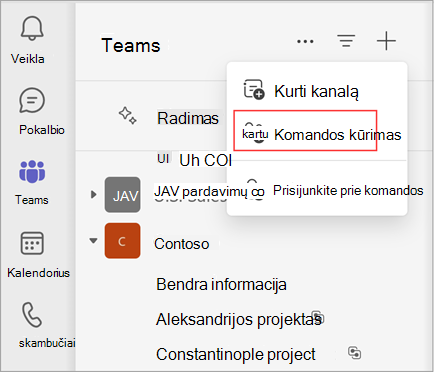Screen dimensions: 435x373
Task: Click the Prisijunkite prie komandos icon
Action: click(256, 190)
